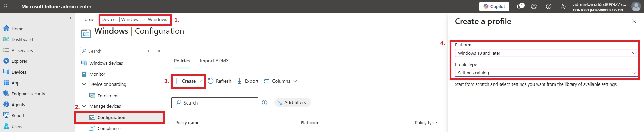Collapse the left navigation with double chevron
This screenshot has width=644, height=132.
coord(70,18)
